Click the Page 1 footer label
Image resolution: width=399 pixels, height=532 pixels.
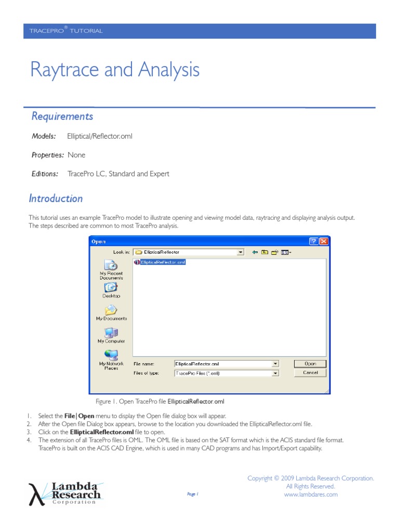(x=192, y=494)
